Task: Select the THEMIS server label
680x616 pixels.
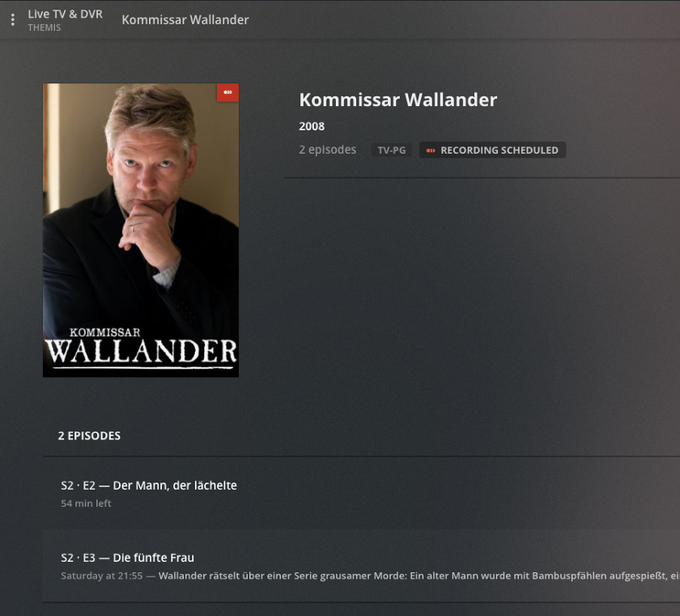Action: pyautogui.click(x=44, y=27)
